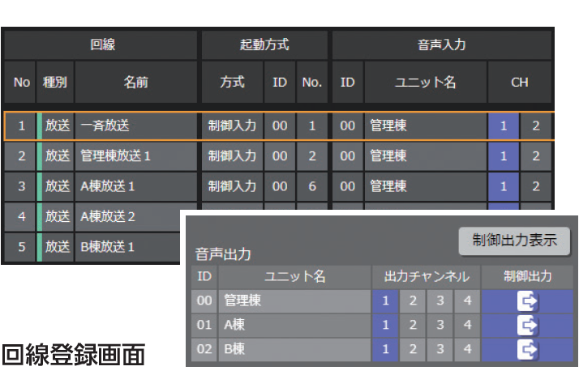
Task: Click control output icon for A棟 row
Action: point(527,326)
